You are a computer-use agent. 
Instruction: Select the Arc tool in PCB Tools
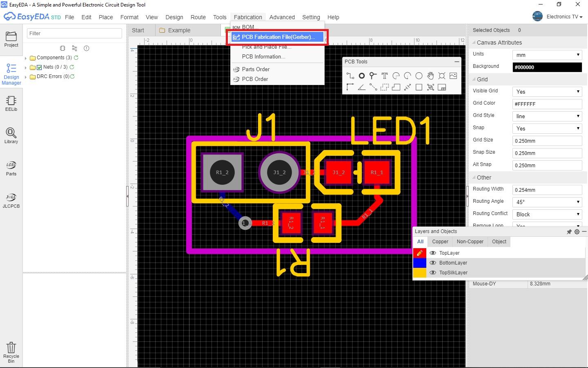[396, 76]
